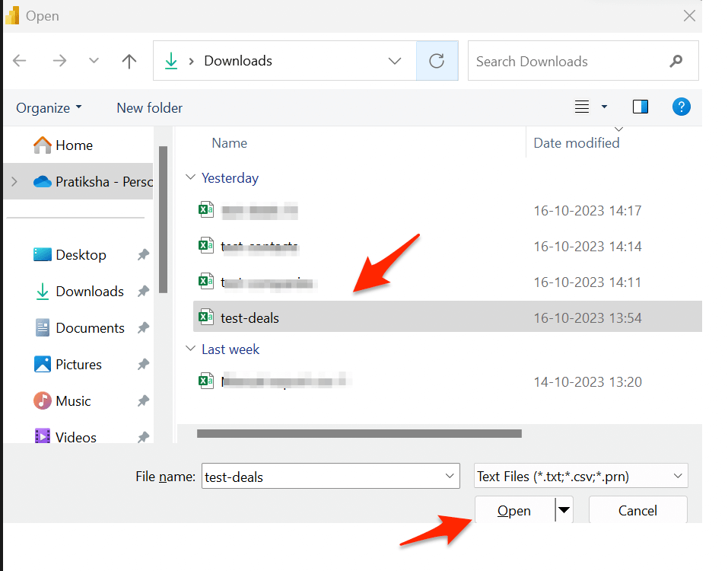Viewport: 728px width, 571px height.
Task: Expand the address bar history dropdown
Action: click(x=395, y=61)
